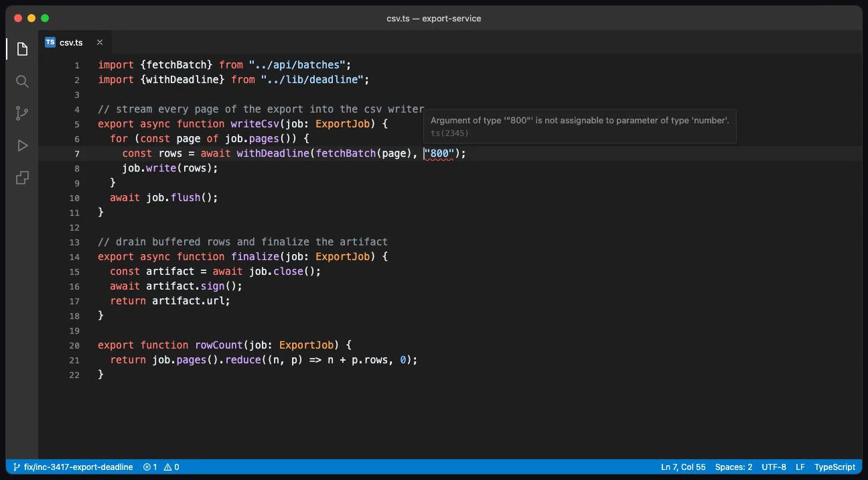Open the Explorer files view
The image size is (868, 480).
coord(22,49)
